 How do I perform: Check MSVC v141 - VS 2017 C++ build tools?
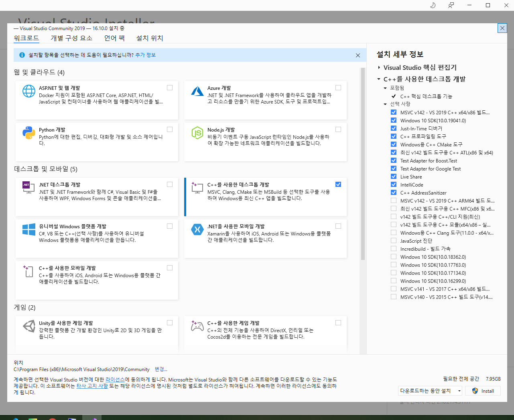394,289
